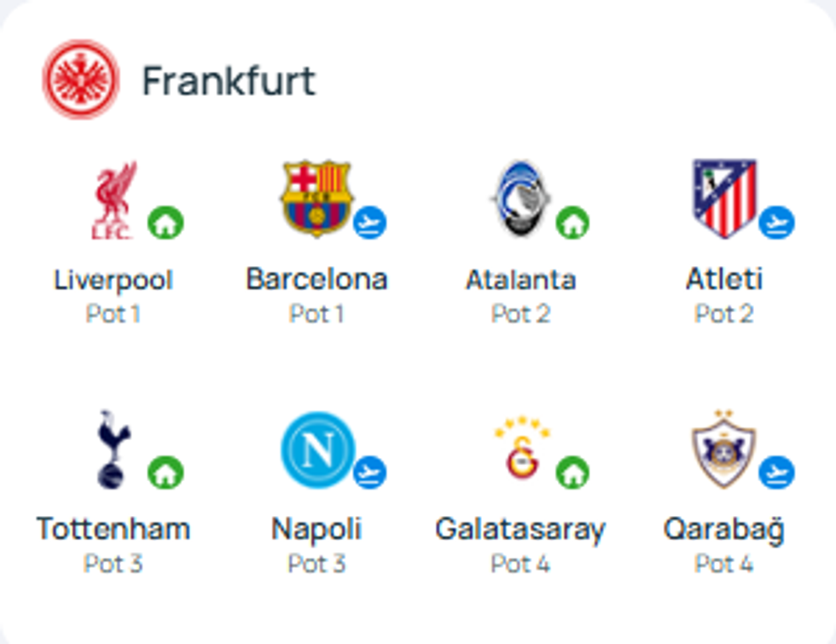Screen dimensions: 836x644
Task: Click the away plane icon beside Qarabağ
Action: 776,473
